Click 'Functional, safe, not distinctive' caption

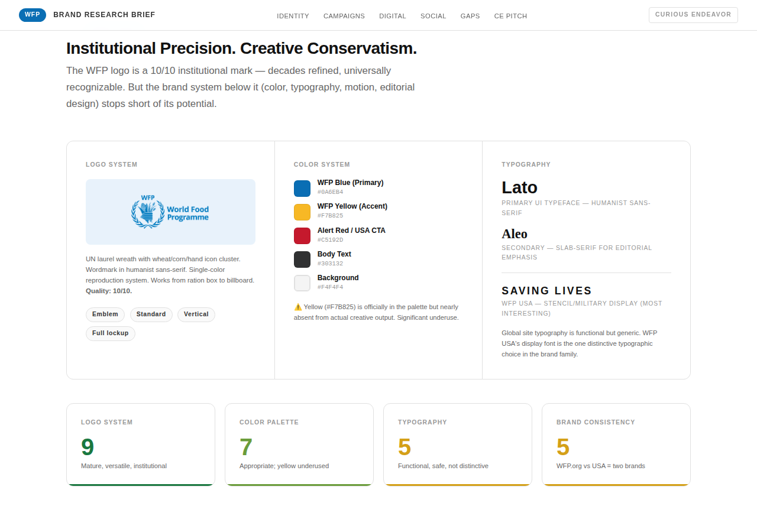tap(443, 466)
